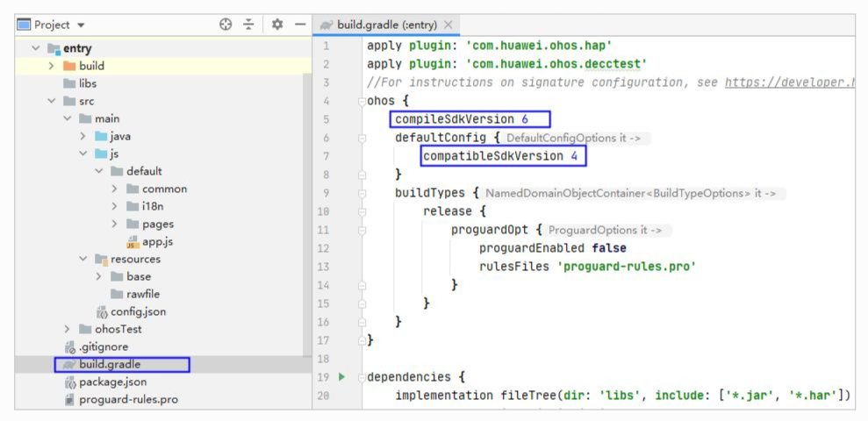868x421 pixels.
Task: Click the locate/select opened file target icon
Action: 226,25
